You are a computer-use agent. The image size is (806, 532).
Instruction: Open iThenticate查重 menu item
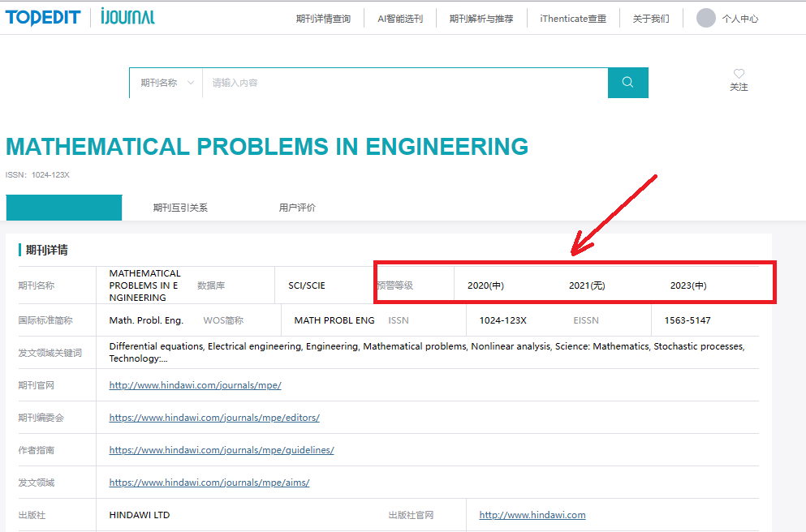573,19
